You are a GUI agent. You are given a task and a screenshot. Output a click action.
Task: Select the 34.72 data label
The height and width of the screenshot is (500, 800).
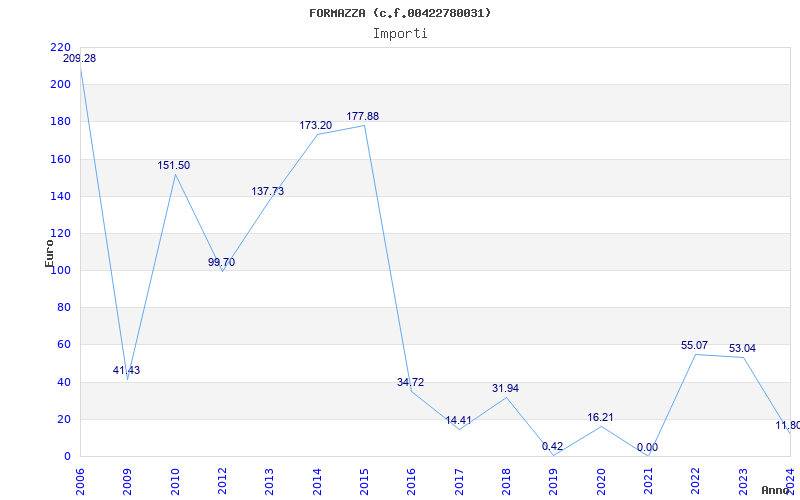410,382
